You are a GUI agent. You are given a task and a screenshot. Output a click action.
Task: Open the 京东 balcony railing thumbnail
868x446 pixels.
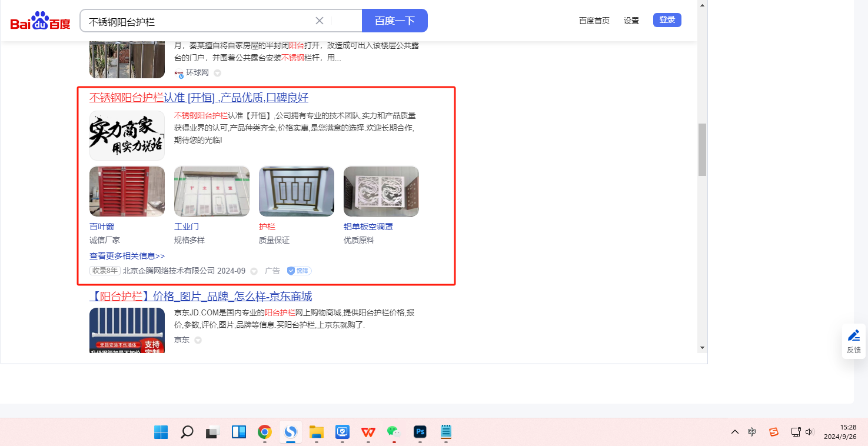[x=127, y=330]
